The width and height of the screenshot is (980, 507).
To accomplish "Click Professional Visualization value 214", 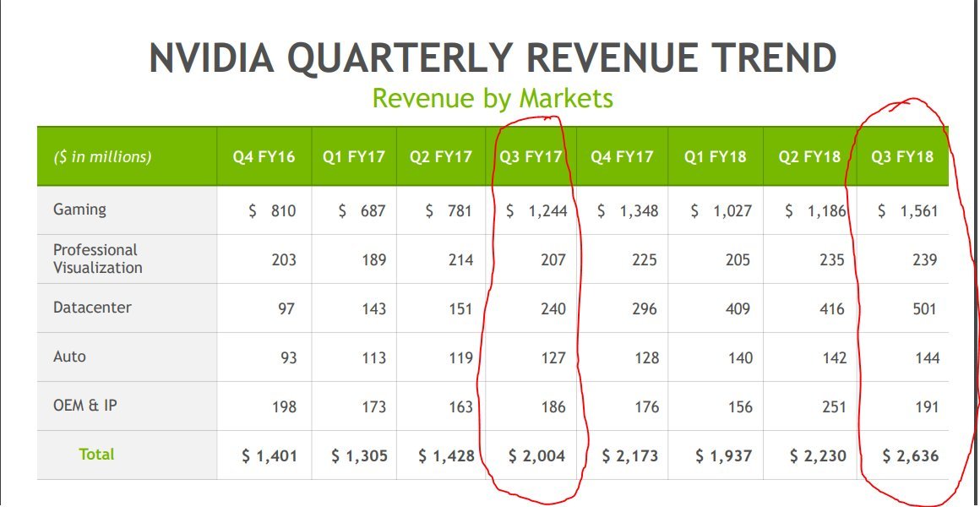I will [460, 259].
